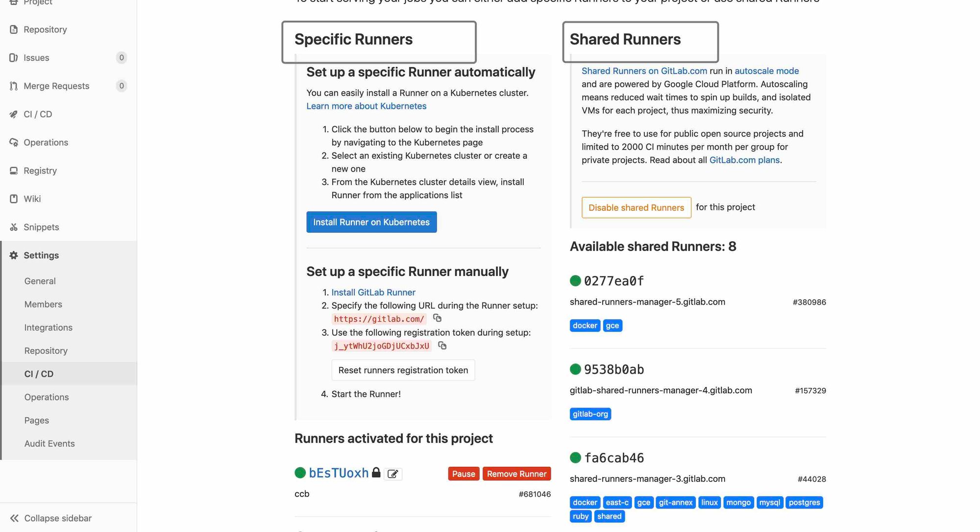Click the edit icon next to bEsTUoxh
The width and height of the screenshot is (980, 532).
(x=392, y=474)
